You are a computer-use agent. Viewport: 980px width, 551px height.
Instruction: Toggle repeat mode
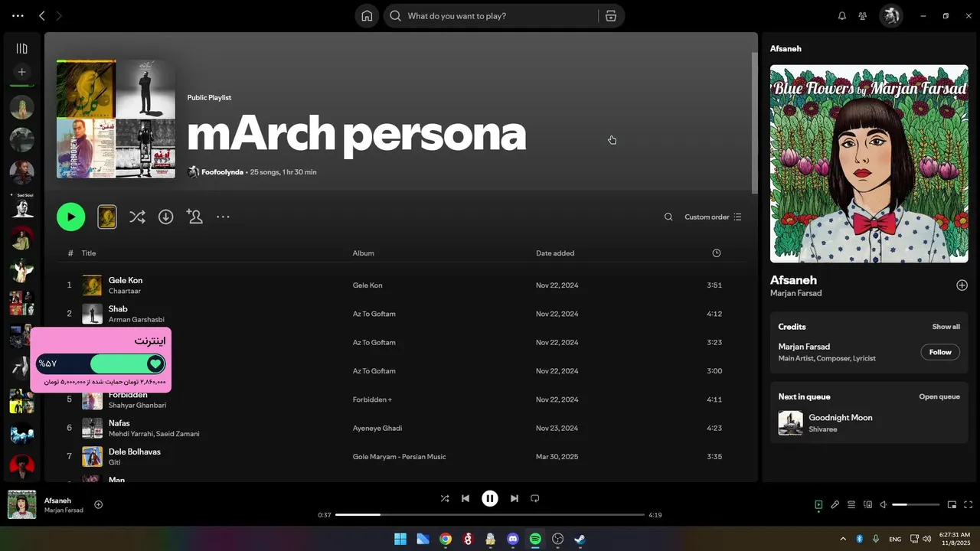[x=535, y=498]
